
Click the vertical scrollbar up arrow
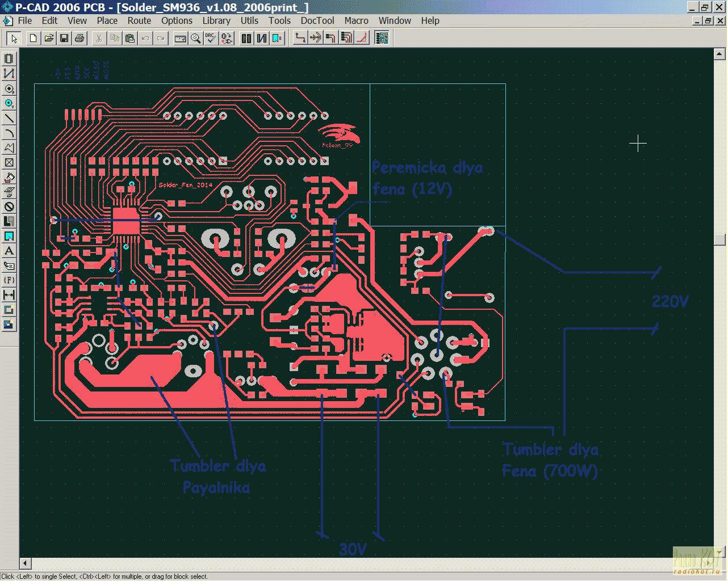click(x=719, y=54)
